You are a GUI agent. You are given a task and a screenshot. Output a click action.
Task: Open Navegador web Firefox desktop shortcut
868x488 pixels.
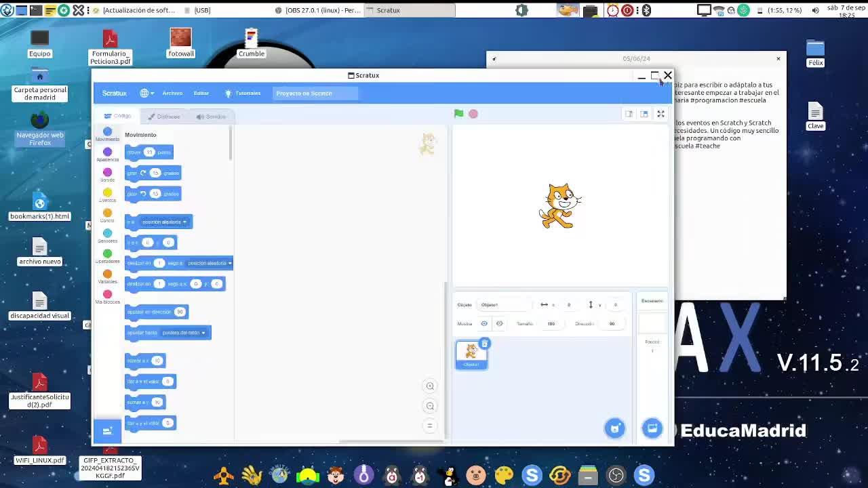40,129
